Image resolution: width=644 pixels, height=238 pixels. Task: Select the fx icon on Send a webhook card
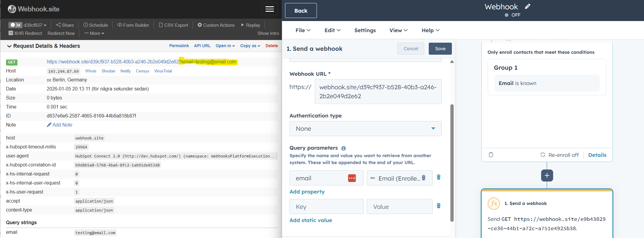494,203
